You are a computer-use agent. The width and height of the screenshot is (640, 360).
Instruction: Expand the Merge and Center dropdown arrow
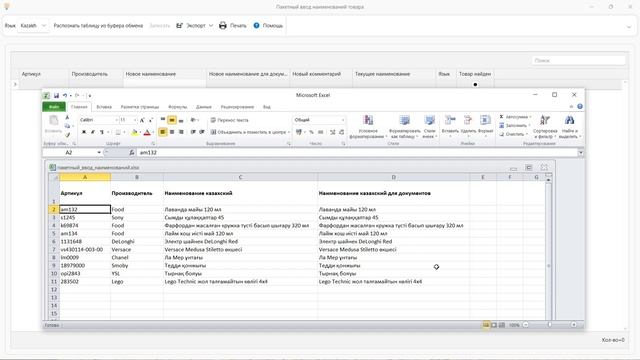[289, 132]
